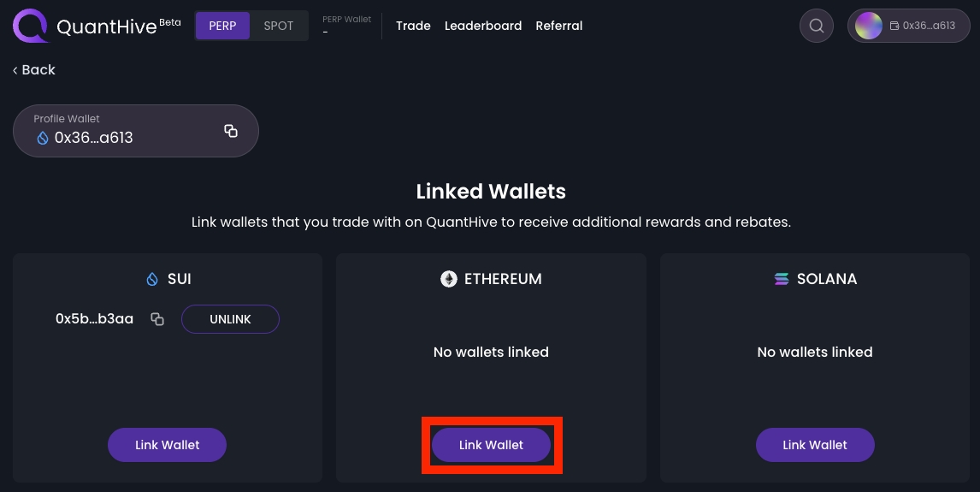Viewport: 980px width, 492px height.
Task: Click the profile avatar gradient icon
Action: pyautogui.click(x=868, y=26)
